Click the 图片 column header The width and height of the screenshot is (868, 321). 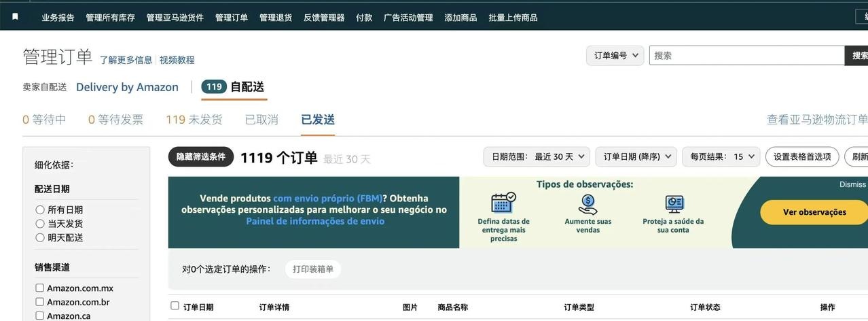[410, 307]
